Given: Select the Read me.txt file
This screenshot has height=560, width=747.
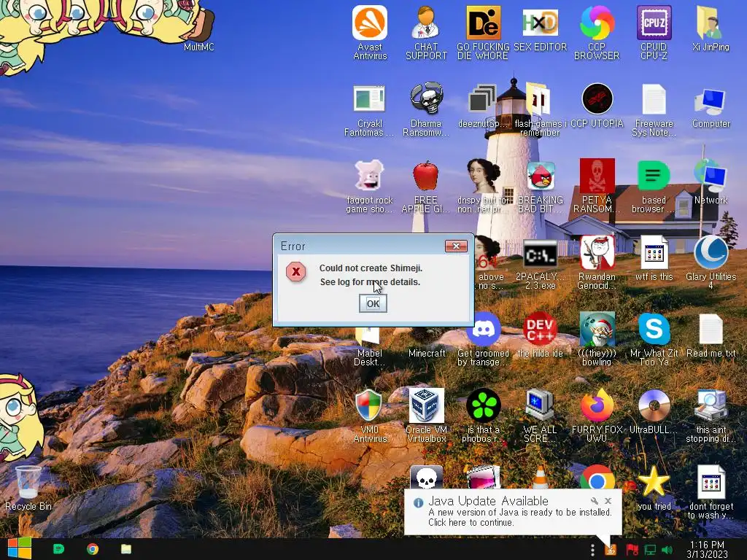Looking at the screenshot, I should coord(711,335).
